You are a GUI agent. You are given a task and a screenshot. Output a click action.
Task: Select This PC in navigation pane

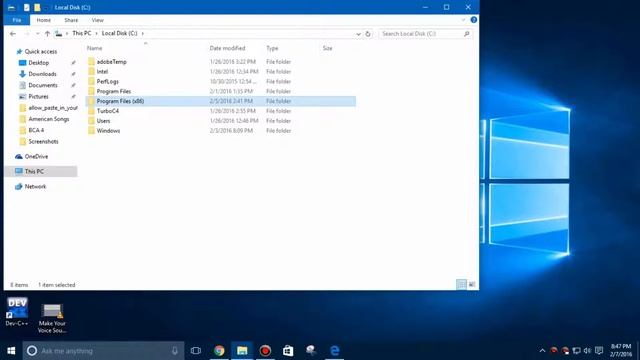[x=34, y=171]
